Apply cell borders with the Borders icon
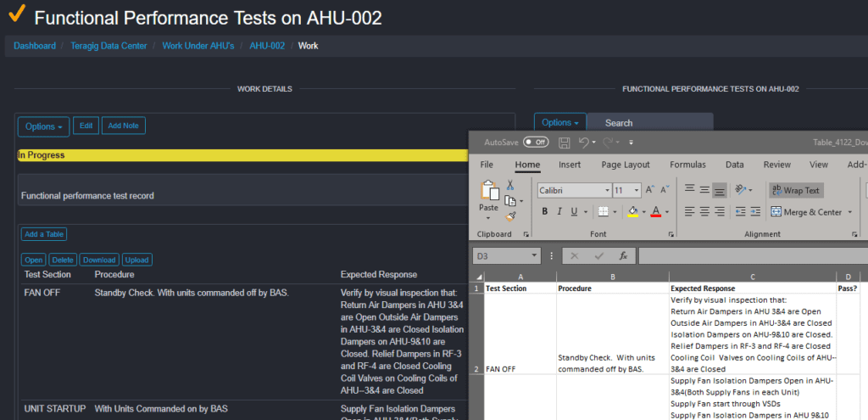 (x=604, y=211)
